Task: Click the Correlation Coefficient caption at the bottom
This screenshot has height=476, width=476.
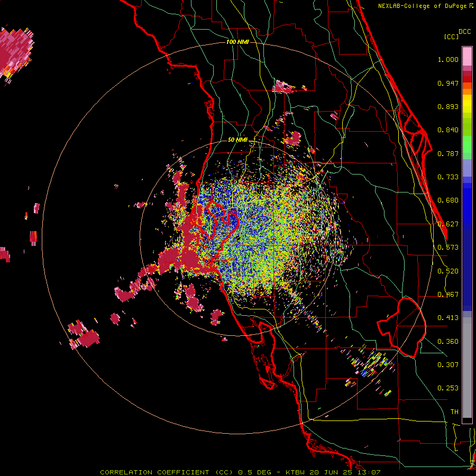Action: tap(240, 472)
